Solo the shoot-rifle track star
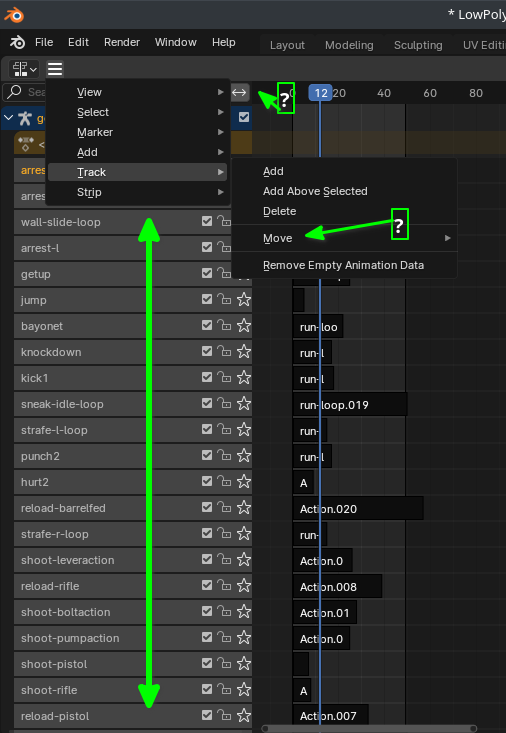The width and height of the screenshot is (506, 733). click(244, 690)
